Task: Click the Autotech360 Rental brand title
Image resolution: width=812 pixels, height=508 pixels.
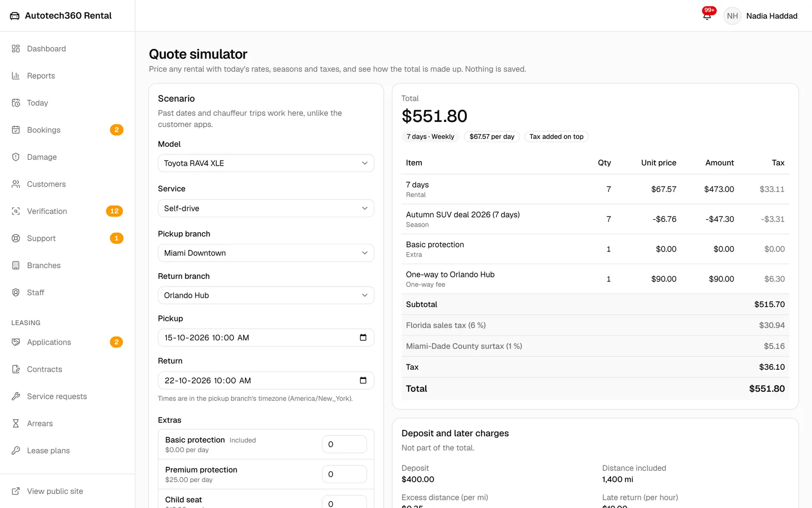Action: (68, 16)
